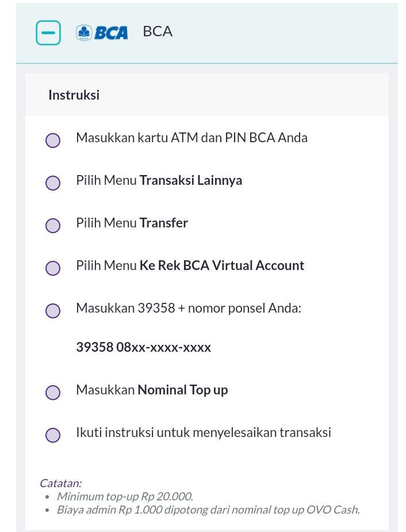The height and width of the screenshot is (532, 406).
Task: Click the BCA bank logo
Action: (x=102, y=33)
